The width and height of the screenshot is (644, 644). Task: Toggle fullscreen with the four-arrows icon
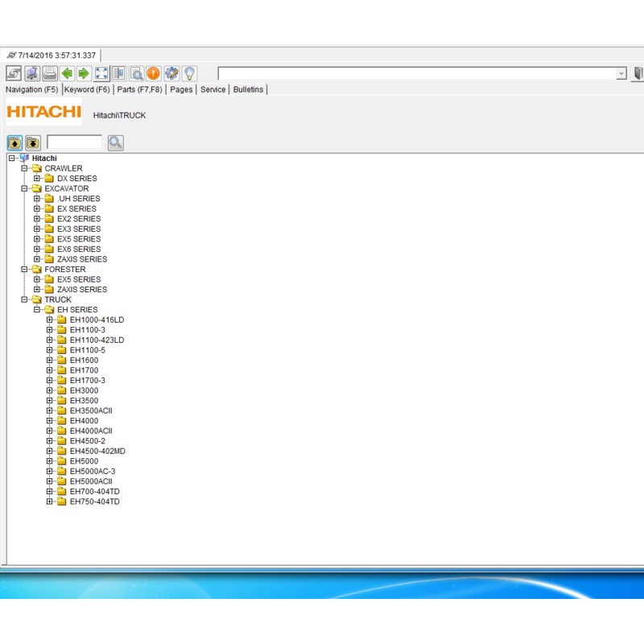[x=101, y=73]
